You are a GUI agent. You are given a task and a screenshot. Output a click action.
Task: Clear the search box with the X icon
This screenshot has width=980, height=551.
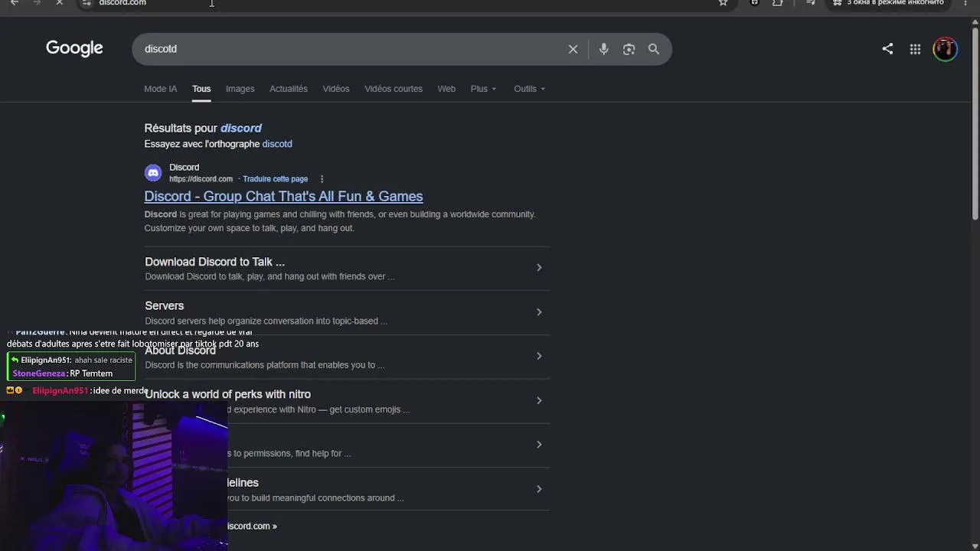(x=573, y=49)
